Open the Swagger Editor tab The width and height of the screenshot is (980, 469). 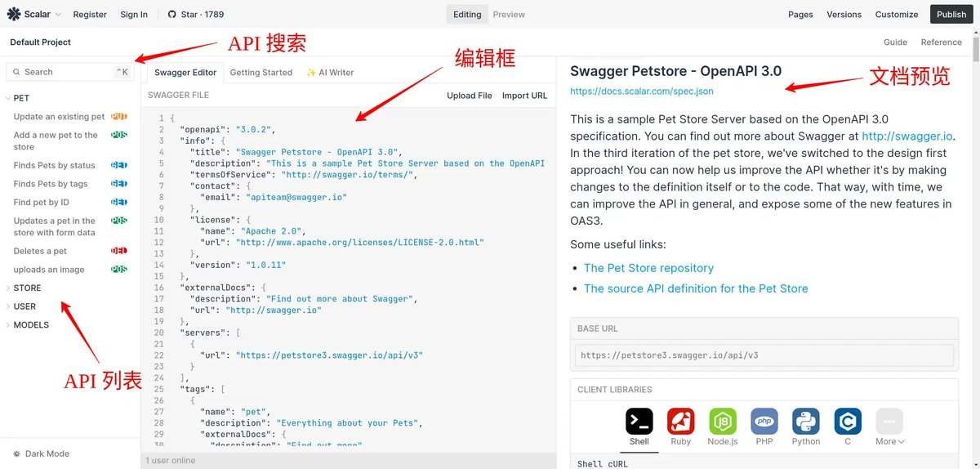tap(185, 72)
